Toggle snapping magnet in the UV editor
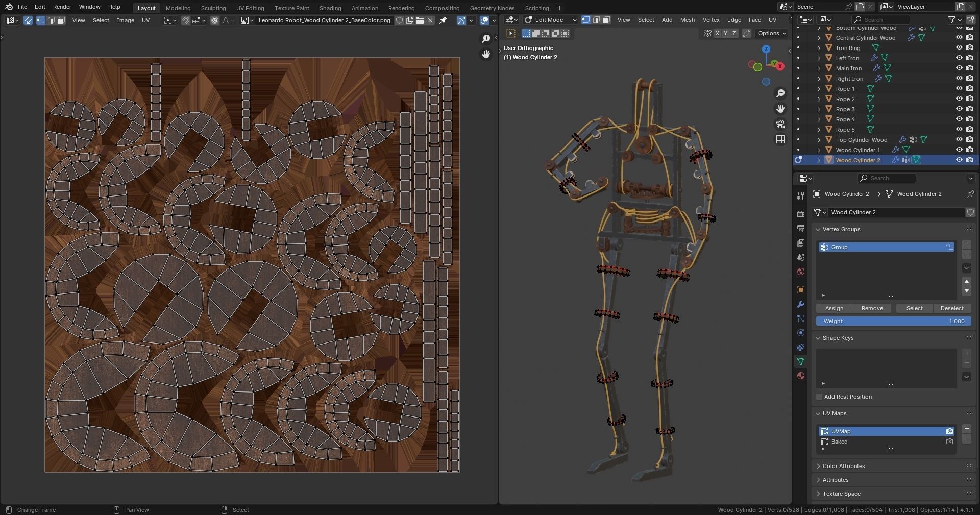This screenshot has height=515, width=980. [186, 20]
